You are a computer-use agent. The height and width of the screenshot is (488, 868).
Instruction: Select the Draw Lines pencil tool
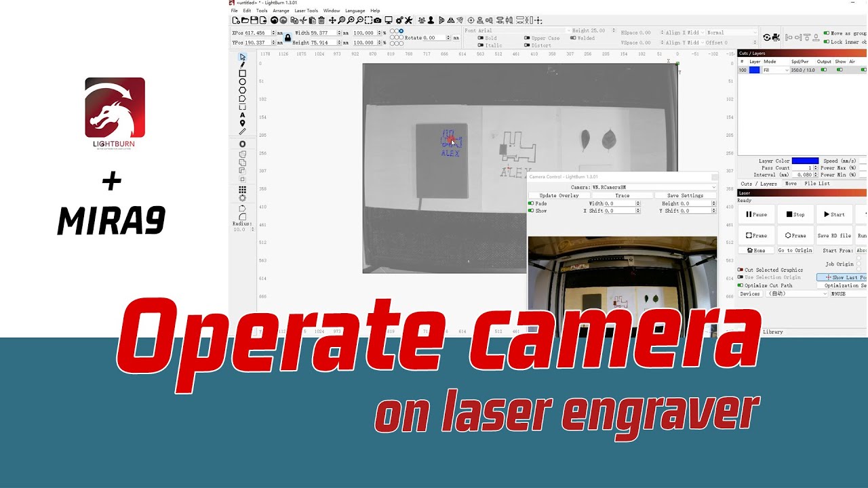pyautogui.click(x=242, y=65)
